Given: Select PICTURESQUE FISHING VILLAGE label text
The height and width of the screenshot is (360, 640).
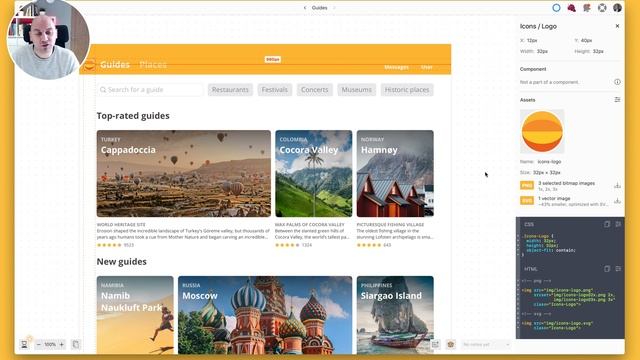Looking at the screenshot, I should pos(390,225).
